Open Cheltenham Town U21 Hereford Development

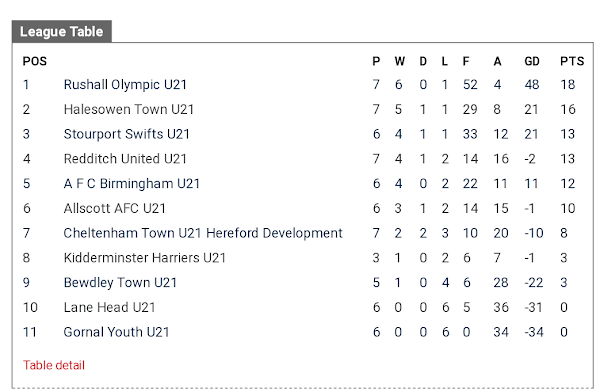[203, 233]
